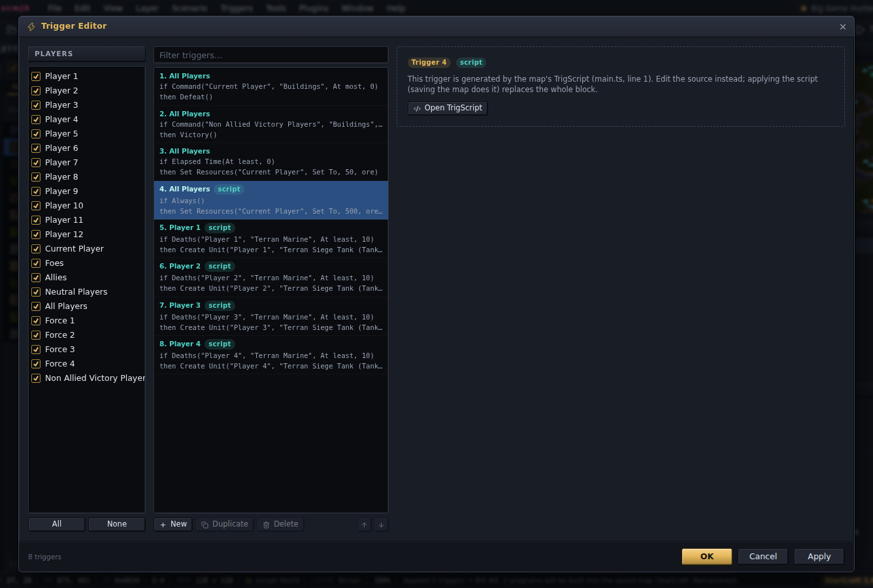
Task: Click the Delete trigger button
Action: 280,524
